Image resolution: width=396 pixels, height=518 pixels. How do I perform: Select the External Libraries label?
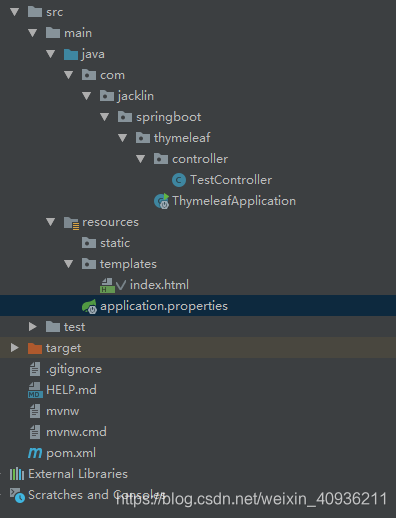78,474
